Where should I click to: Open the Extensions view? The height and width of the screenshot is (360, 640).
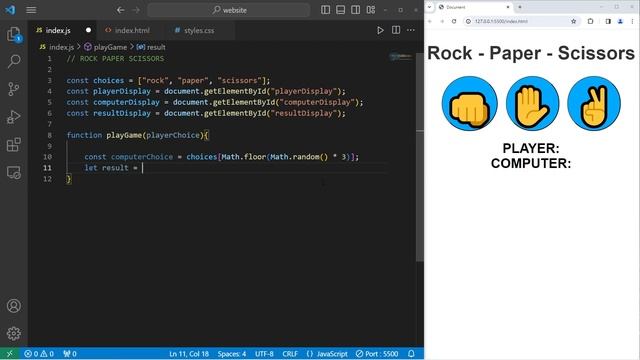14,144
